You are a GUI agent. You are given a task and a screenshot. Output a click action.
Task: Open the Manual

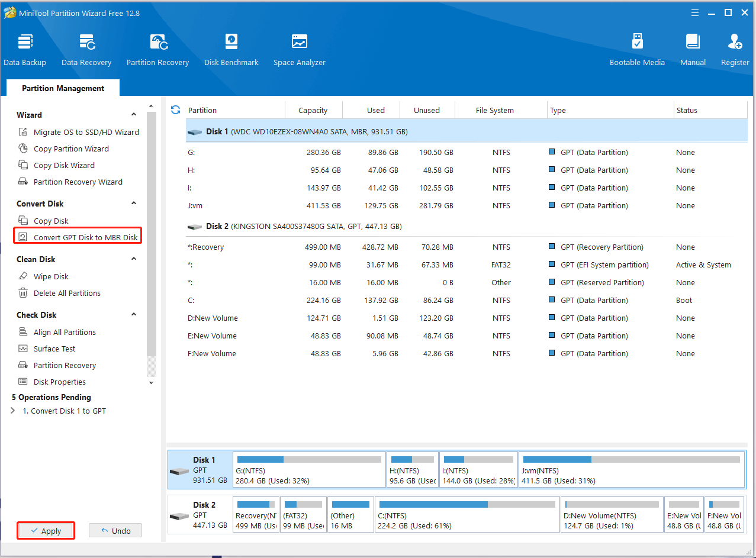(693, 50)
